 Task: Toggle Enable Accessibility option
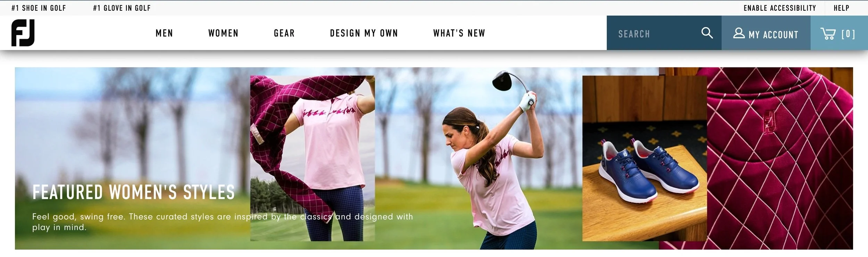click(x=780, y=8)
